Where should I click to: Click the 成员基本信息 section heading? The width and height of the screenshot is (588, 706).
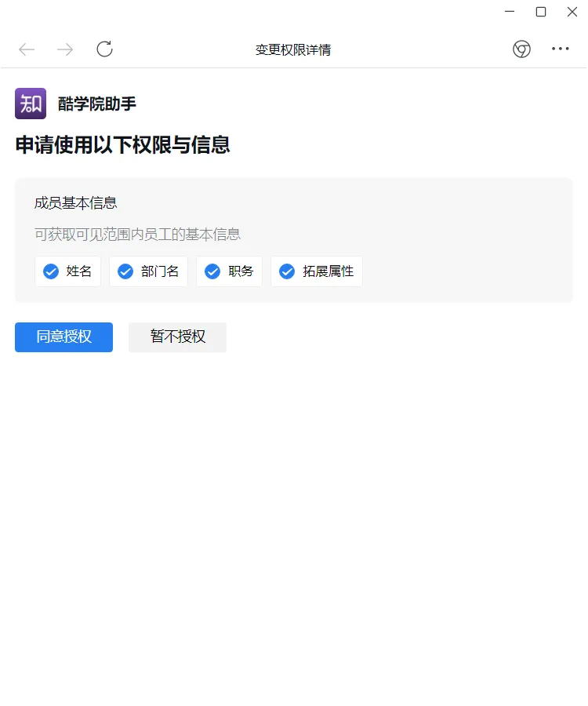point(75,203)
